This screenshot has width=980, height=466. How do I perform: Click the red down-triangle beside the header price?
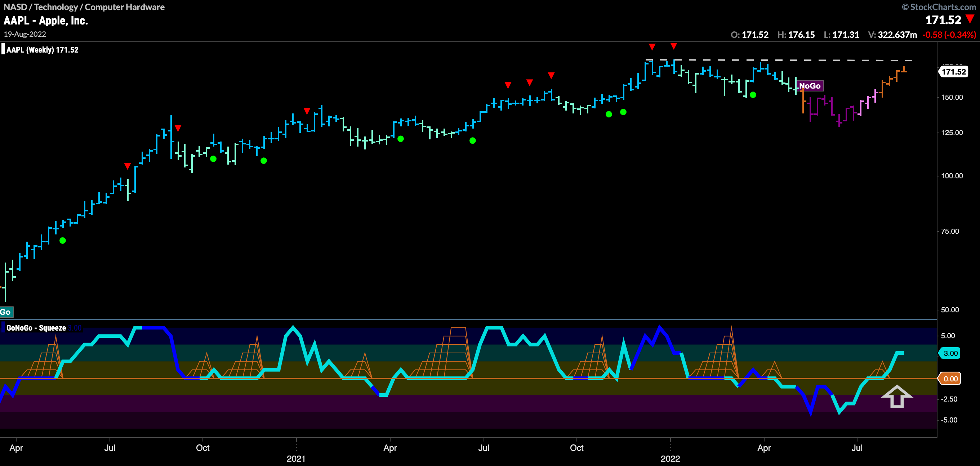[x=970, y=19]
